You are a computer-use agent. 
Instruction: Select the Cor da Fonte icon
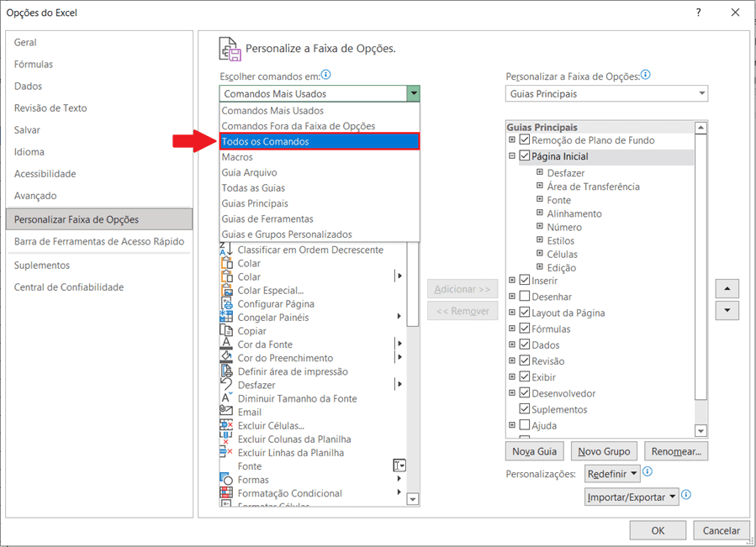coord(226,345)
